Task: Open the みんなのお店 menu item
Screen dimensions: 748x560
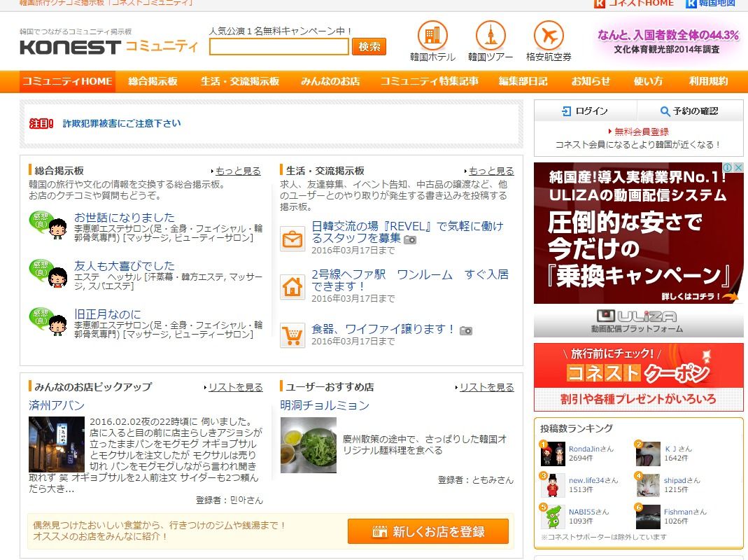Action: (330, 81)
